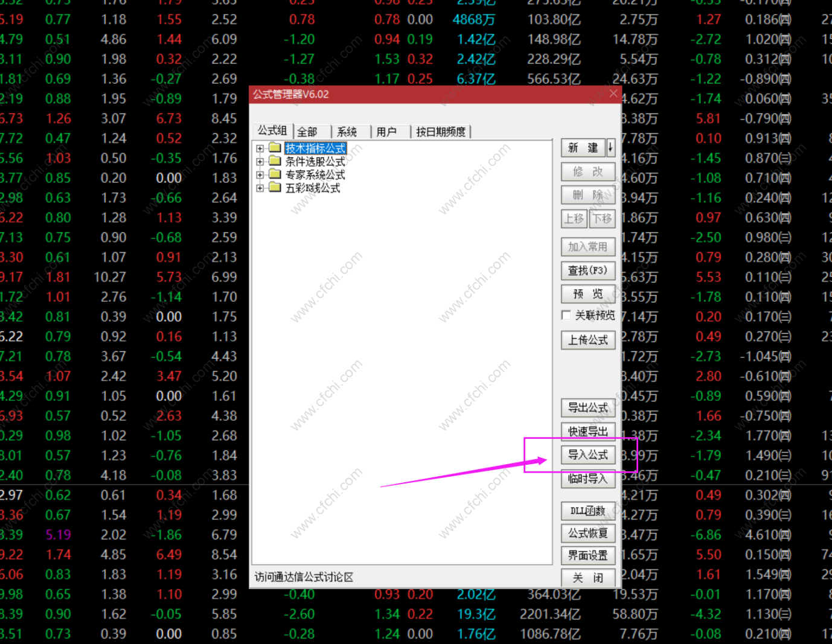832x644 pixels.
Task: Click the 导出公式 button
Action: tap(588, 408)
